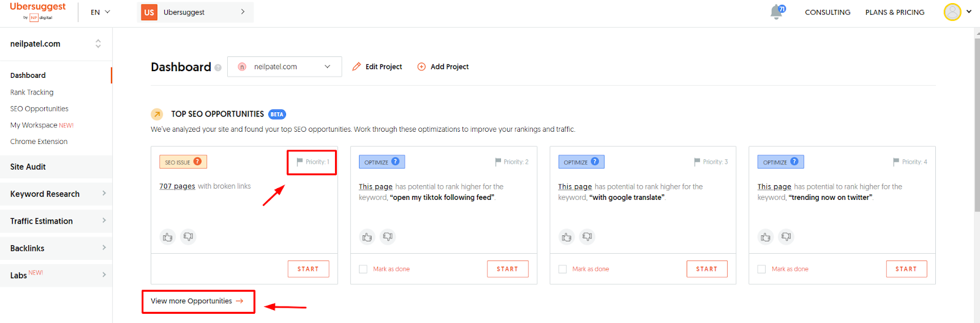Start the tiktok following feed optimization
Viewport: 980px width, 323px height.
[x=507, y=269]
